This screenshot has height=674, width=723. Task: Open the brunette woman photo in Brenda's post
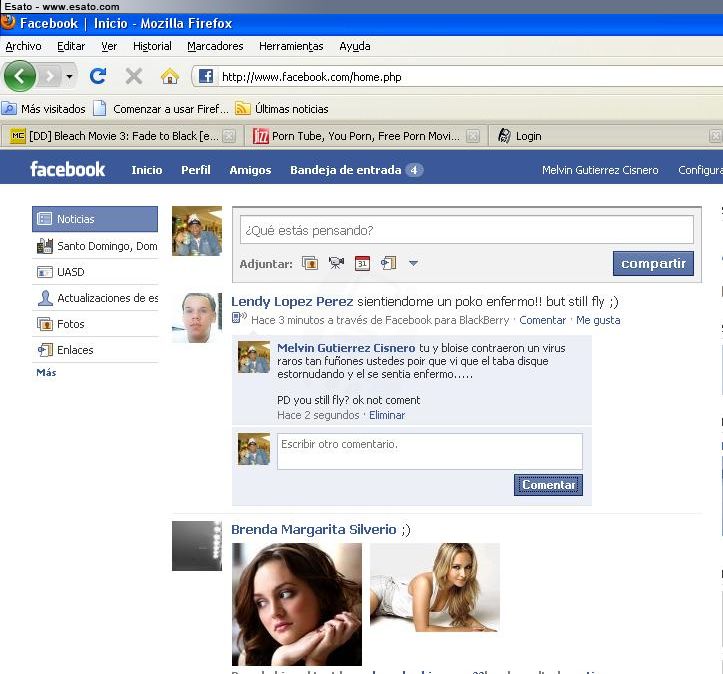297,604
